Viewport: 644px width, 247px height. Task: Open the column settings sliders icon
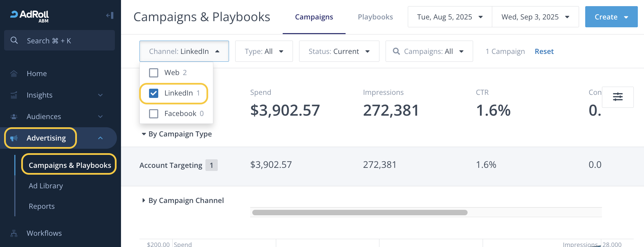click(618, 97)
